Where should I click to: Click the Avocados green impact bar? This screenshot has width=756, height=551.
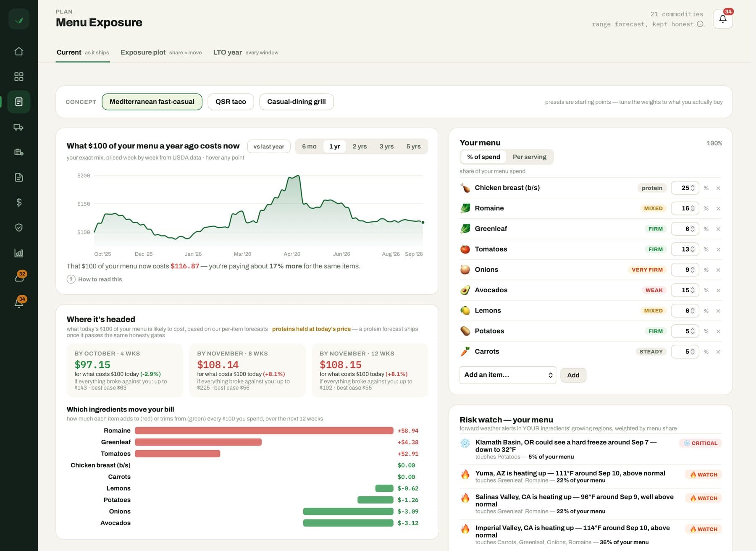tap(348, 523)
